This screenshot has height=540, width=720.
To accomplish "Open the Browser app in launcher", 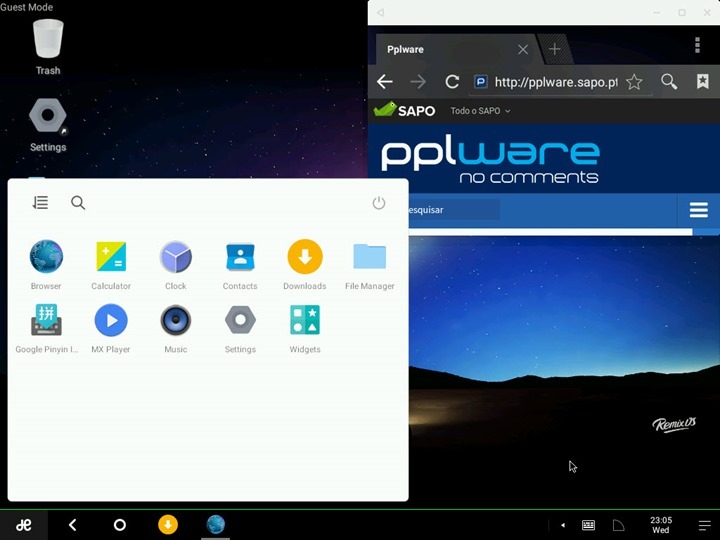I will (x=46, y=264).
